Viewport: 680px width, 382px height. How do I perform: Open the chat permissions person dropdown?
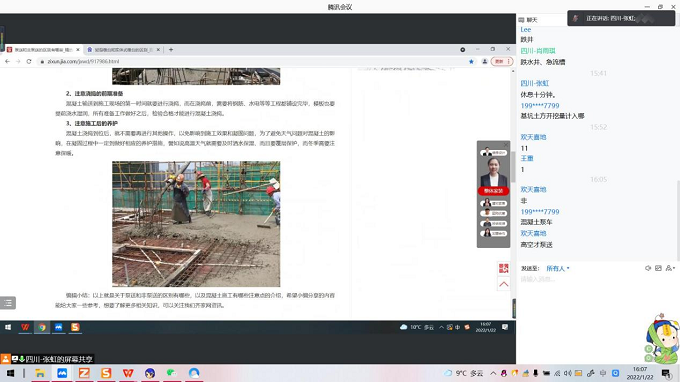(x=670, y=268)
